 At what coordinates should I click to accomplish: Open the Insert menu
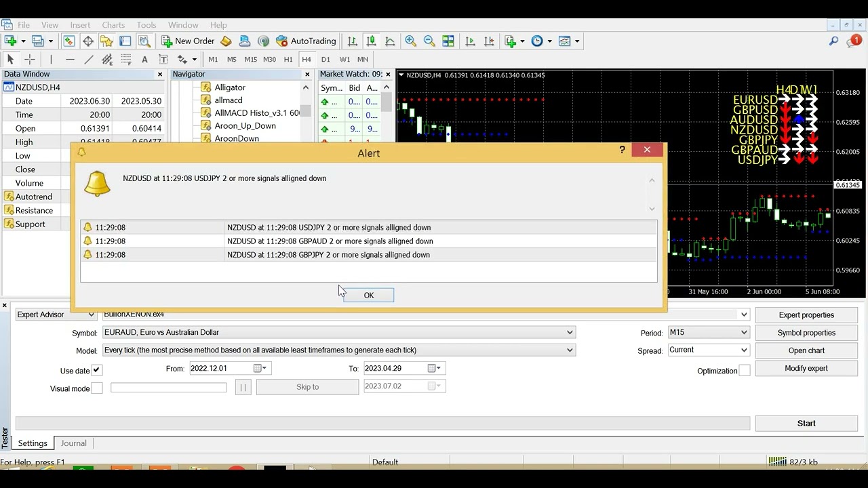(x=80, y=25)
